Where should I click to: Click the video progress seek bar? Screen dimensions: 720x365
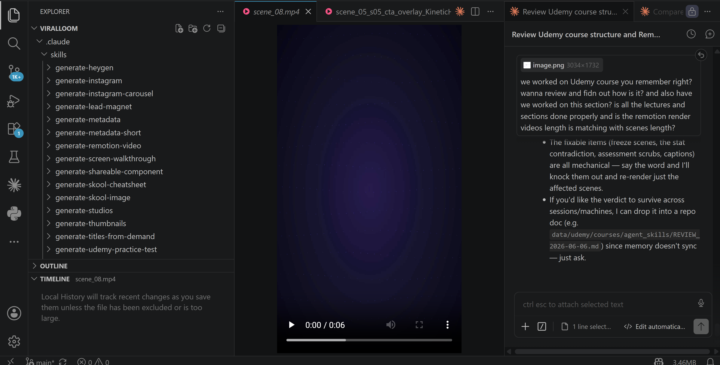click(369, 340)
